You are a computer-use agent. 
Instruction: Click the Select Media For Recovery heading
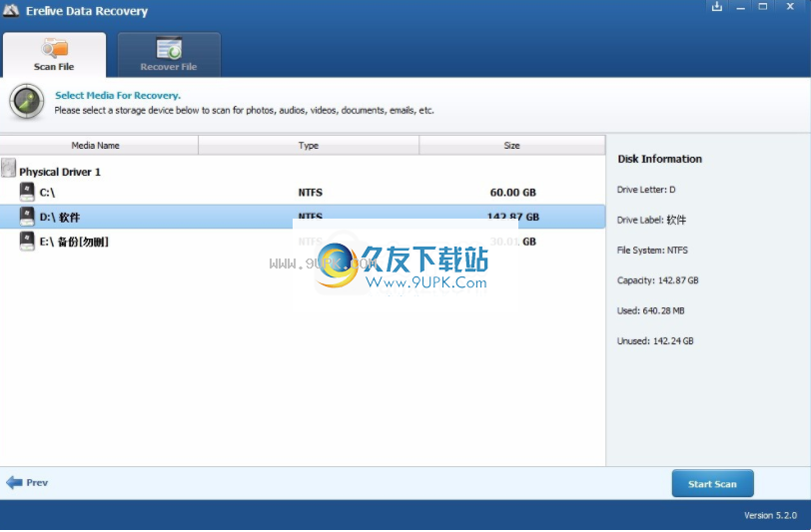click(x=118, y=95)
